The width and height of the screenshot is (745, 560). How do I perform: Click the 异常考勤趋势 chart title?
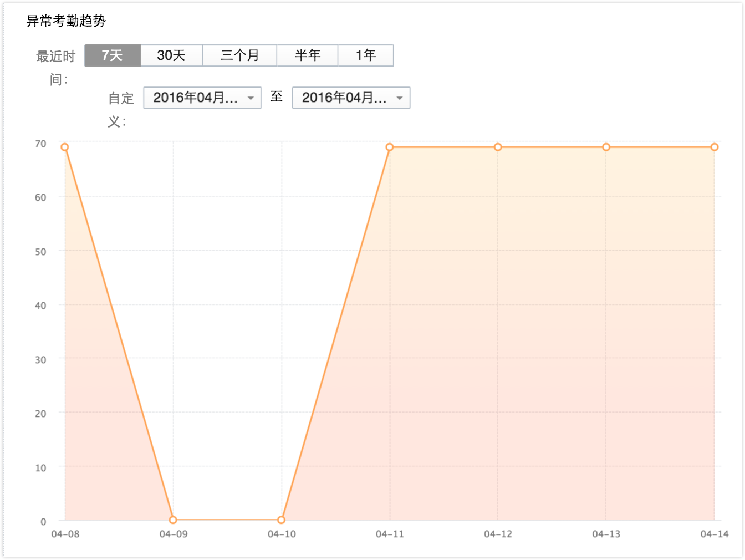click(x=66, y=21)
